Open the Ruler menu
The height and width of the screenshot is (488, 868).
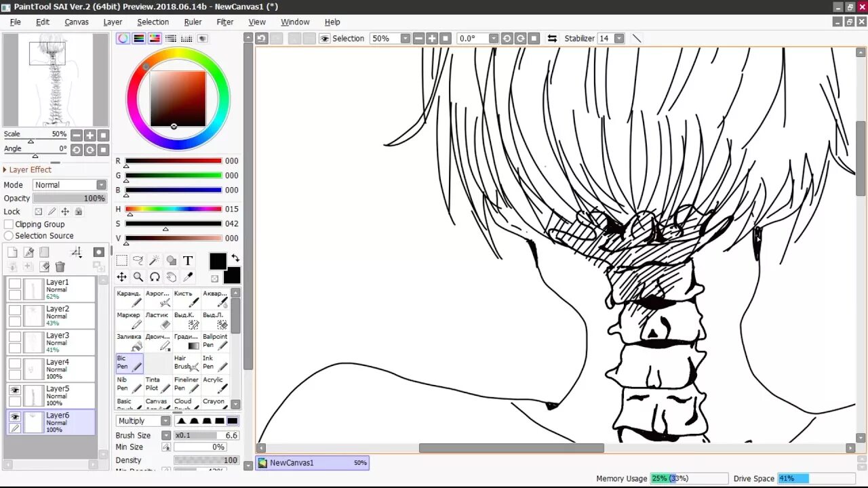point(193,22)
